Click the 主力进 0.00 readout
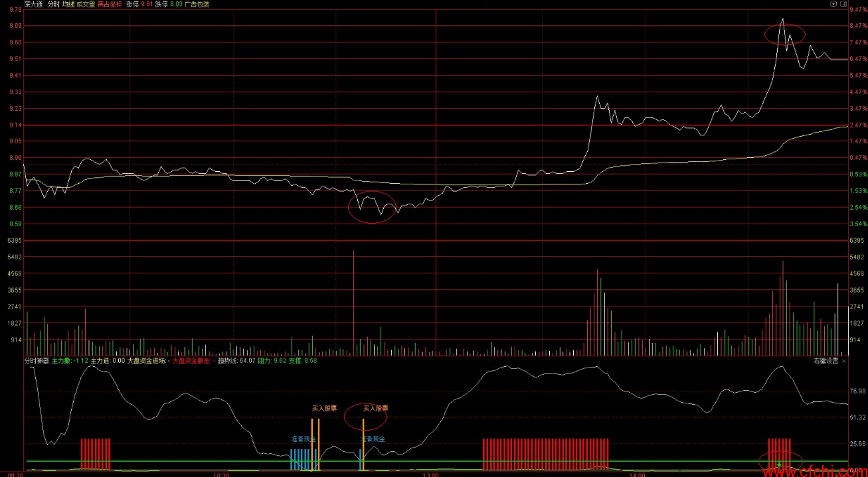This screenshot has height=477, width=868. click(x=108, y=361)
